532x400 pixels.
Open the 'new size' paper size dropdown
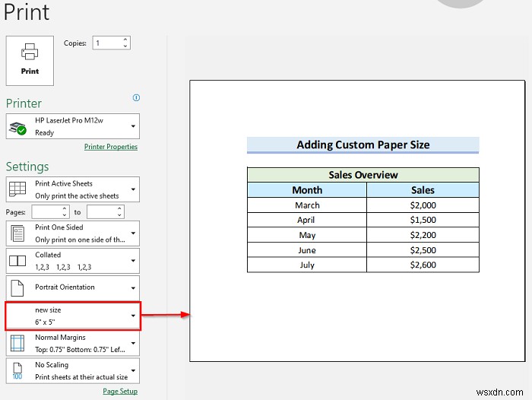[x=73, y=316]
